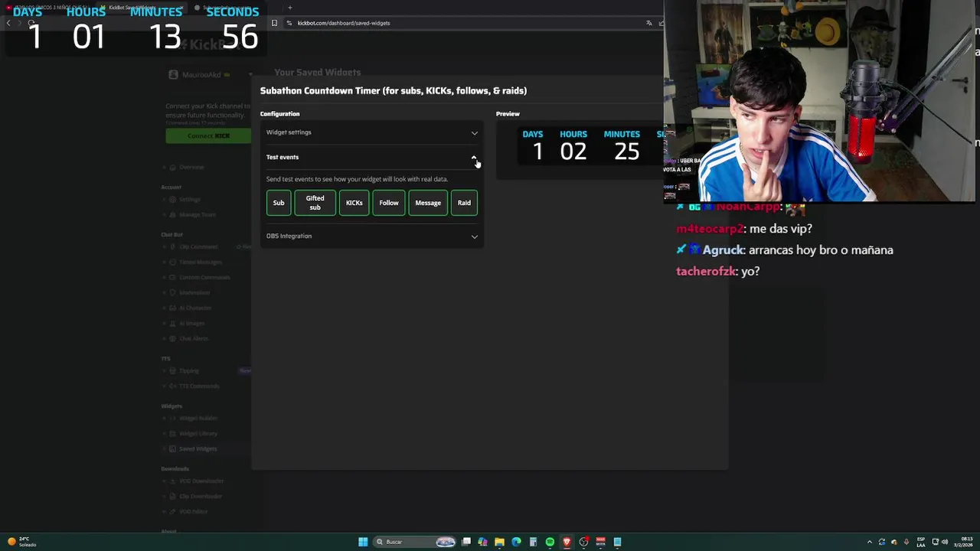
Task: Go to Manage Team in sidebar
Action: [197, 214]
